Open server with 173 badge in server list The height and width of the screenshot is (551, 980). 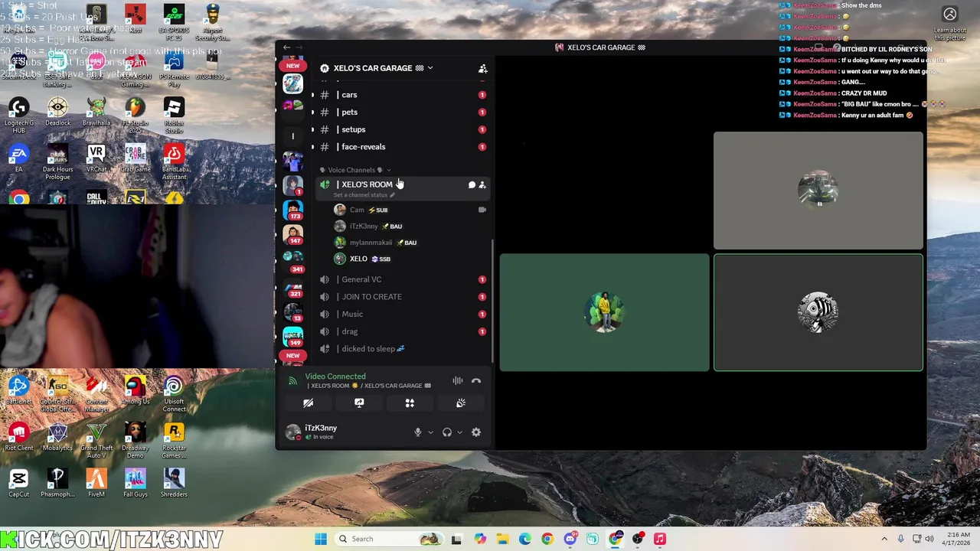tap(293, 209)
